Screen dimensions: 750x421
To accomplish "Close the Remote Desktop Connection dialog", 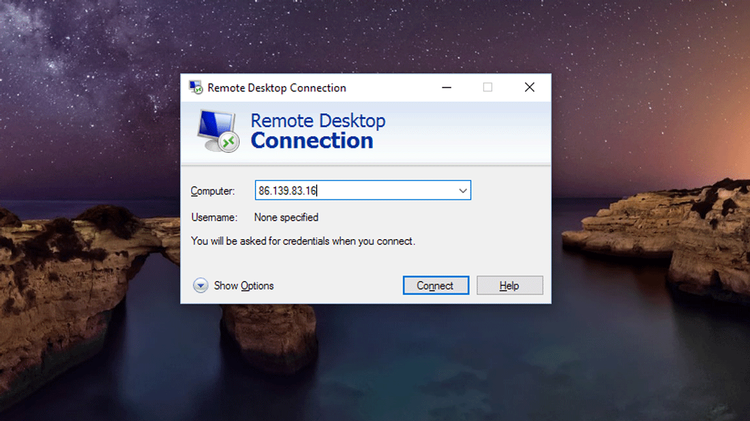I will click(530, 87).
